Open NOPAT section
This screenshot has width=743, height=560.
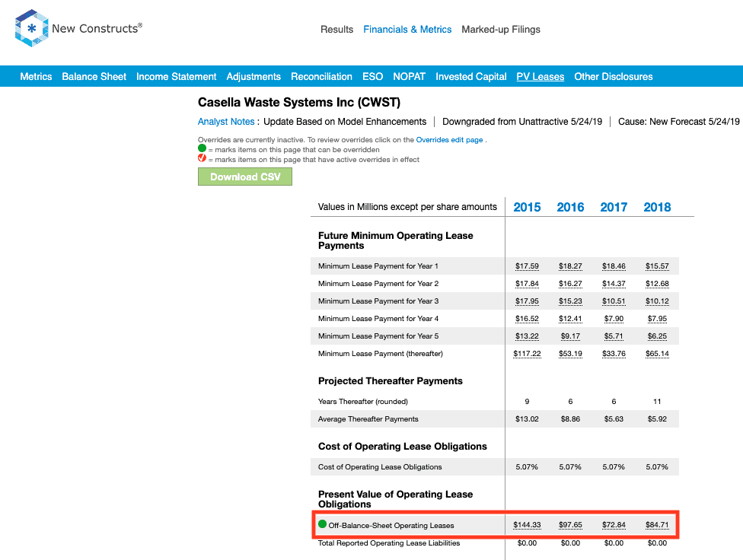point(409,76)
